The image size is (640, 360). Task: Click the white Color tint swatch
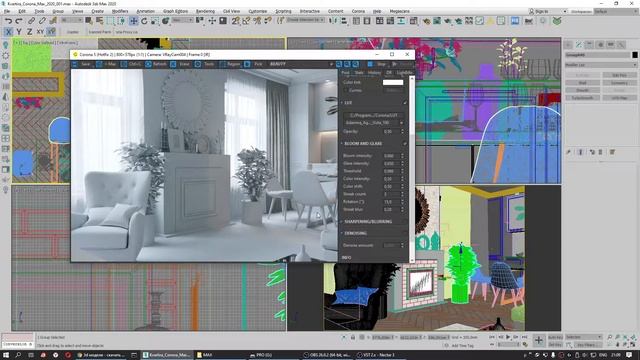click(x=393, y=82)
